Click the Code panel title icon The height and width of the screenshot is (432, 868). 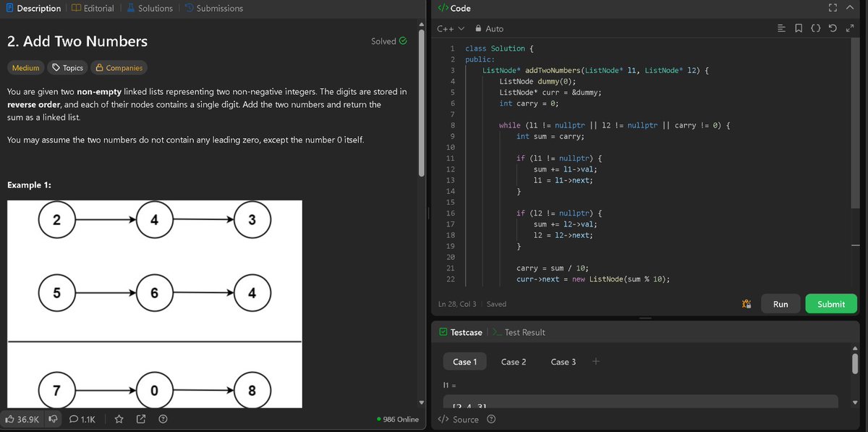(x=443, y=8)
